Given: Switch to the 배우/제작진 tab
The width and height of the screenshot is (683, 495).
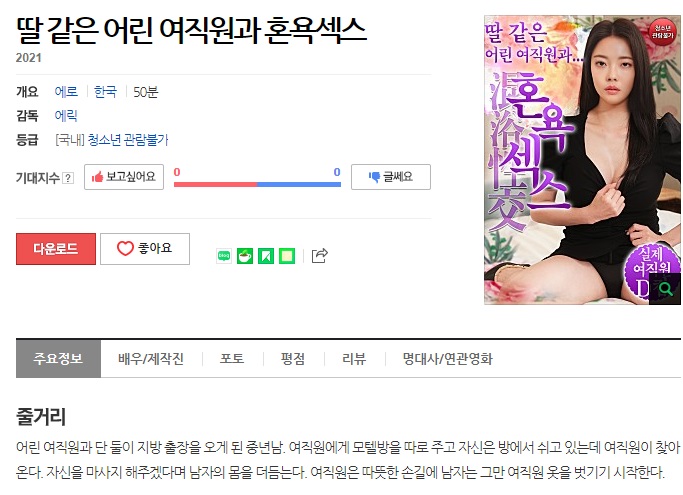Looking at the screenshot, I should coord(151,359).
